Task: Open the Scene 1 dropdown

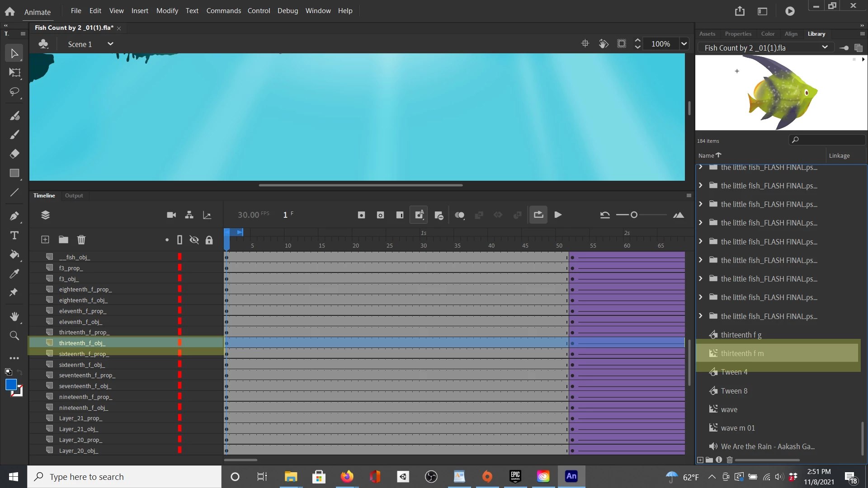Action: [110, 44]
